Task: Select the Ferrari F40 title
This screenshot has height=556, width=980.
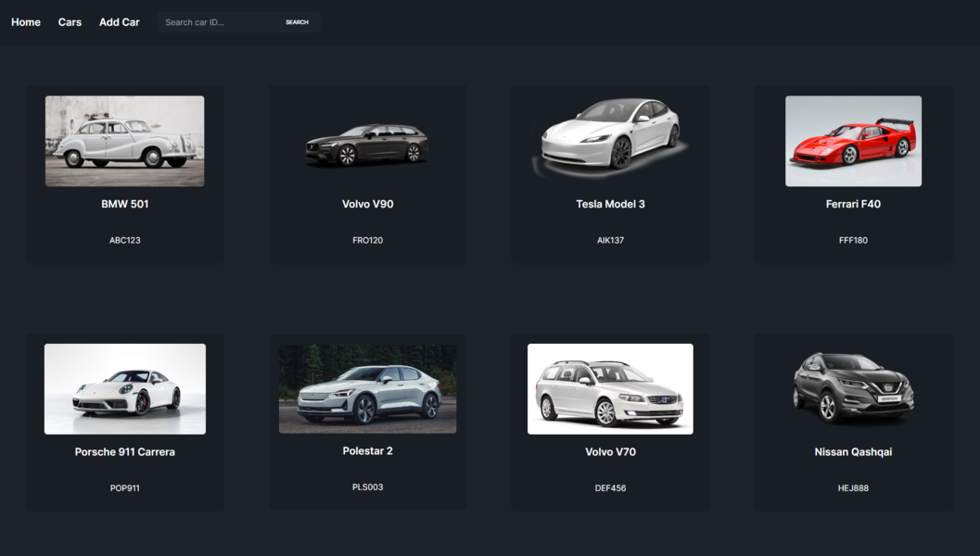Action: click(853, 204)
